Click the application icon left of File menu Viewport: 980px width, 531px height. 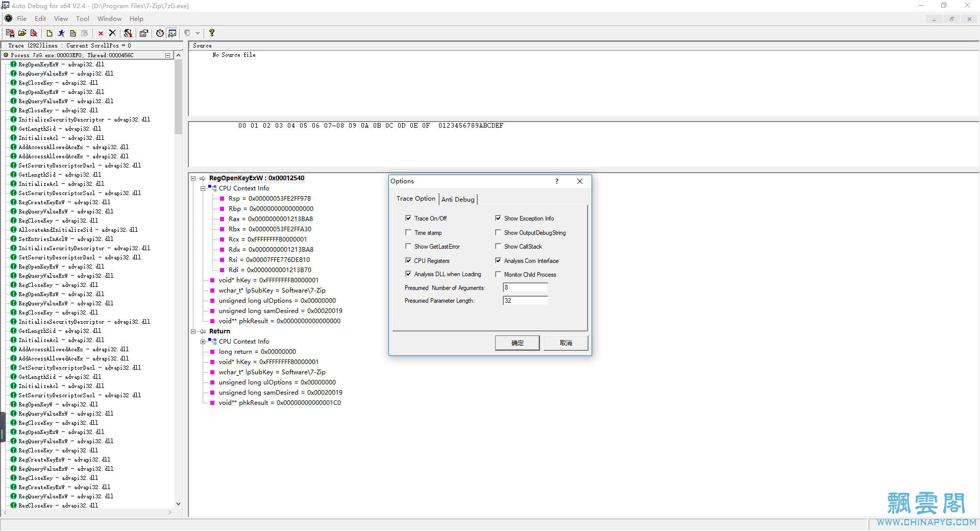click(8, 18)
